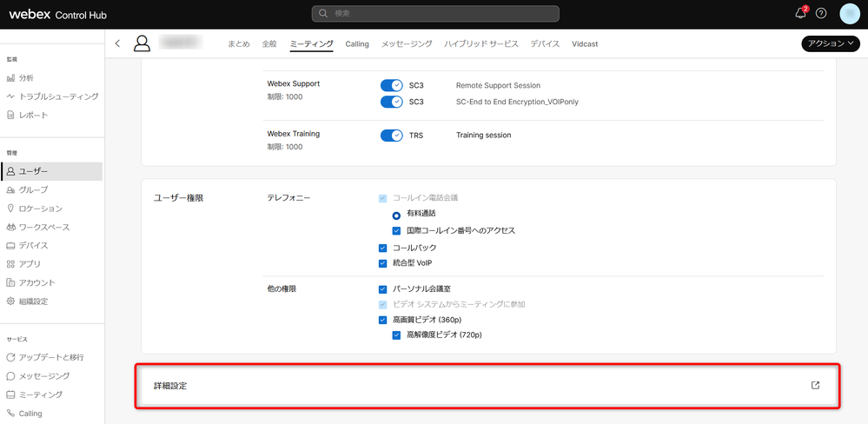The width and height of the screenshot is (868, 424).
Task: Click the Webex Support label
Action: pyautogui.click(x=294, y=84)
